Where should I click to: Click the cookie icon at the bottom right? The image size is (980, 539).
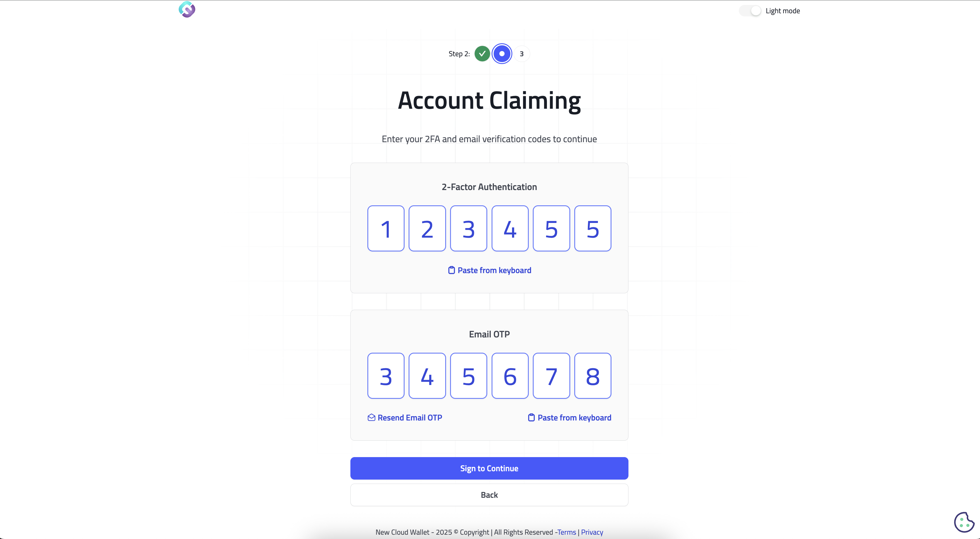[964, 522]
